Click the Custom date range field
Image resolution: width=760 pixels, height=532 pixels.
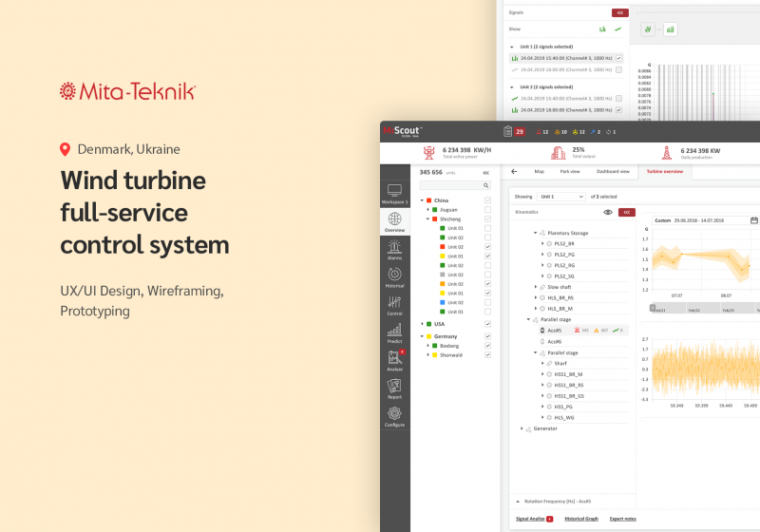pyautogui.click(x=705, y=220)
